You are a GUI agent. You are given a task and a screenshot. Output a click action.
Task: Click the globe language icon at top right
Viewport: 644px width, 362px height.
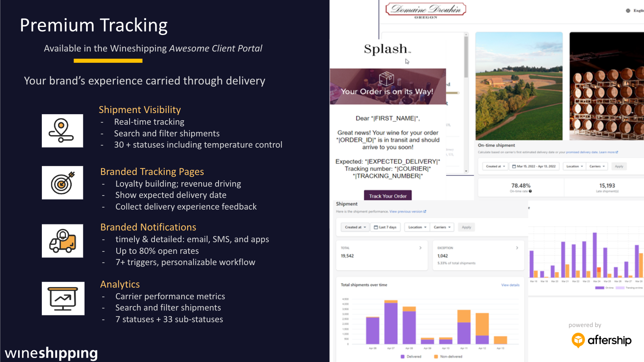(628, 10)
